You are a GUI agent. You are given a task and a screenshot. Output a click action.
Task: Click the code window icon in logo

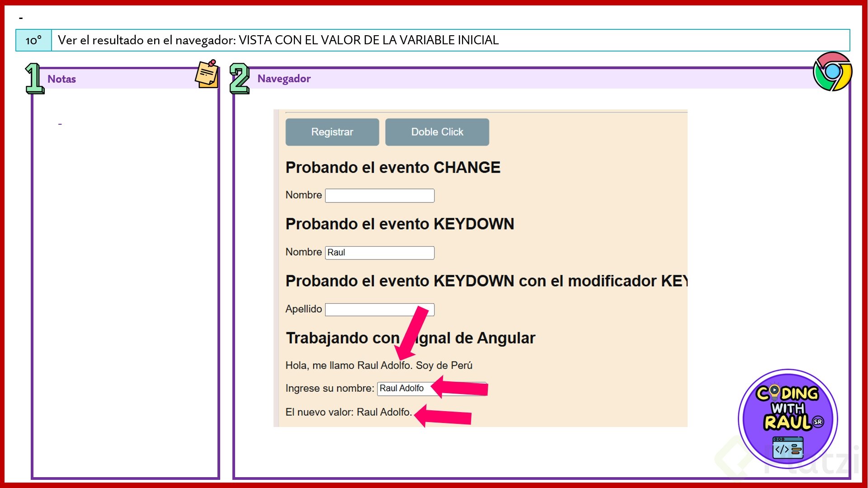[x=788, y=448]
